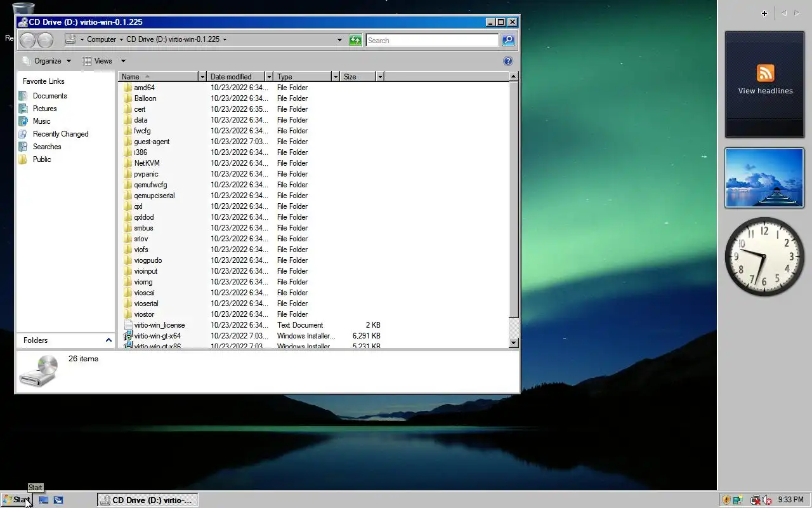The height and width of the screenshot is (508, 812).
Task: Select the Balloon folder icon
Action: (x=128, y=98)
